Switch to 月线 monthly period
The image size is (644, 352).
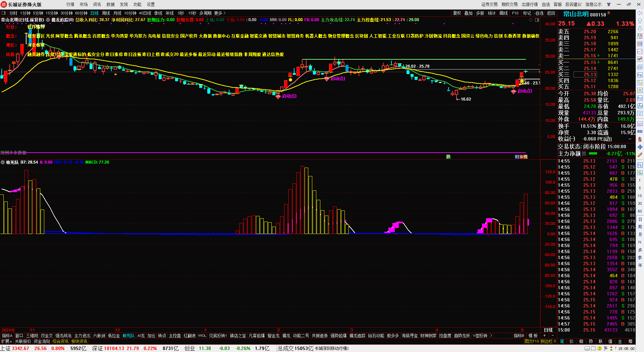point(117,13)
